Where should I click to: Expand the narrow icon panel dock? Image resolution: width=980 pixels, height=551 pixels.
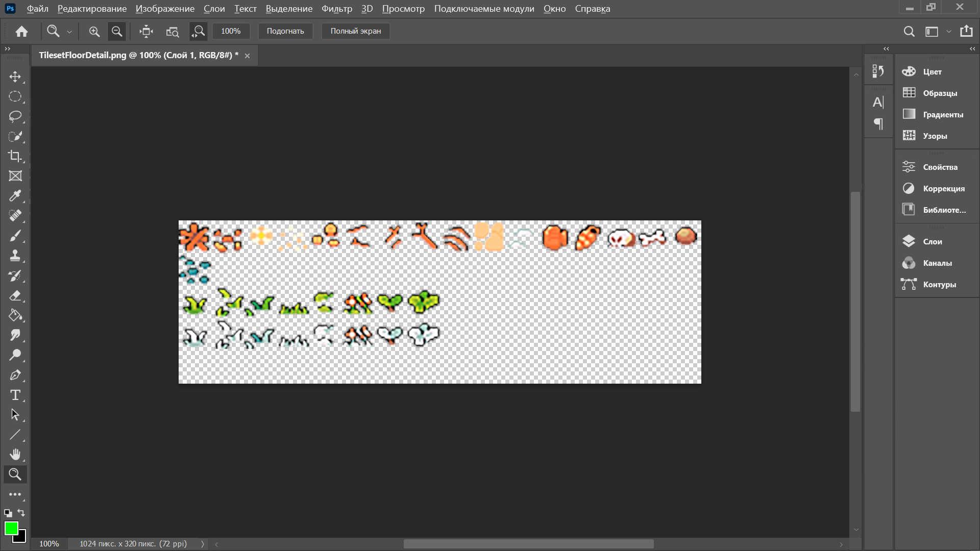(x=886, y=48)
